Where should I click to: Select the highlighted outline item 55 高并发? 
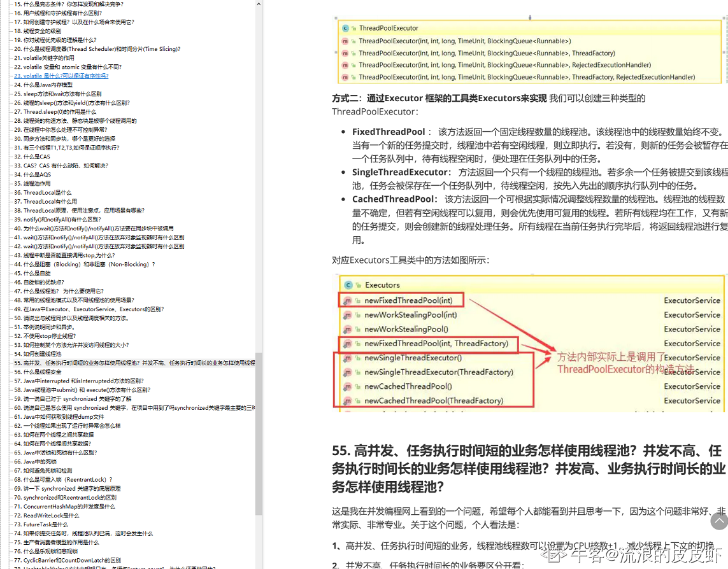(x=134, y=363)
